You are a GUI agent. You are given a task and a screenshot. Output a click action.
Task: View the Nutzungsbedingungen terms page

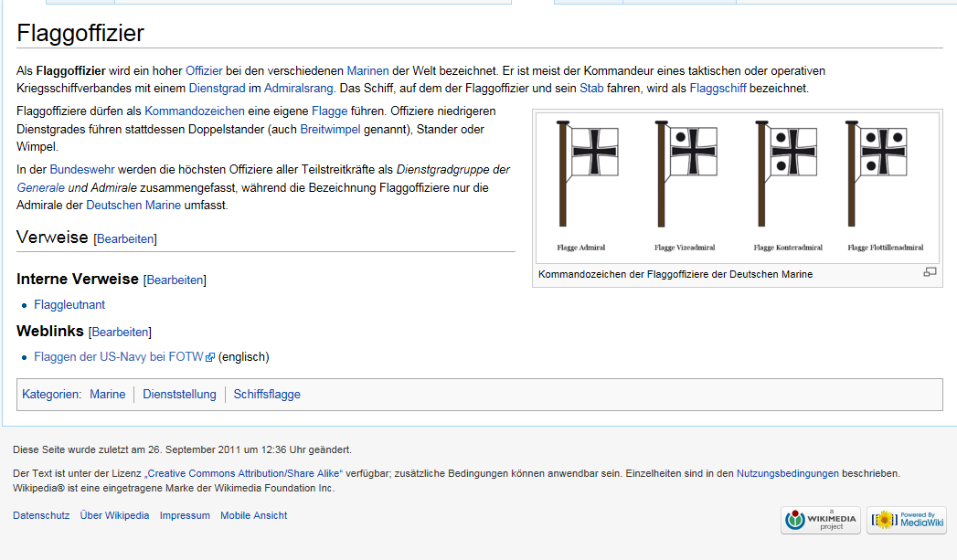(787, 473)
